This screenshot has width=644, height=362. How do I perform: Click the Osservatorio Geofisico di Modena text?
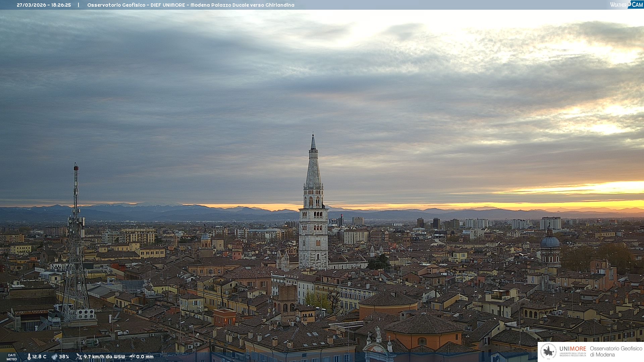click(x=616, y=351)
